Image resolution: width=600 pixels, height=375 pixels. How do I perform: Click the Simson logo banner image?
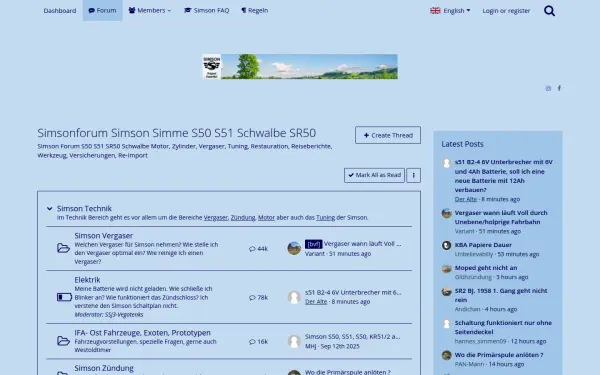[x=300, y=67]
